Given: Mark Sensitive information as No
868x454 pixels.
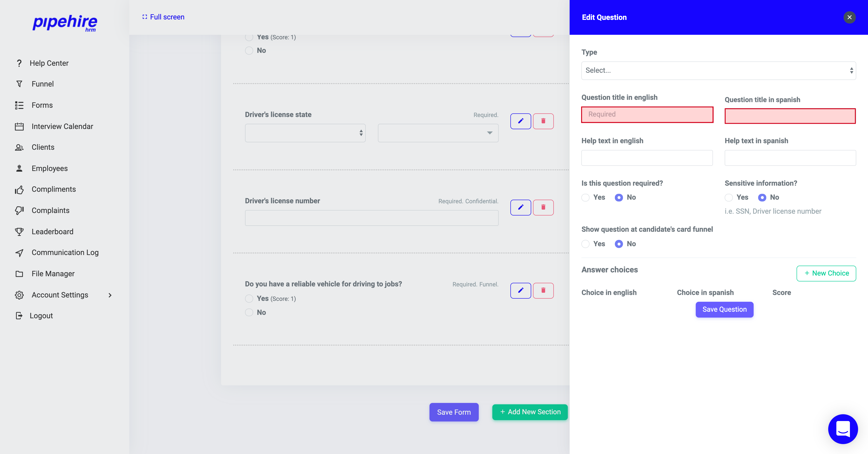Looking at the screenshot, I should 762,197.
